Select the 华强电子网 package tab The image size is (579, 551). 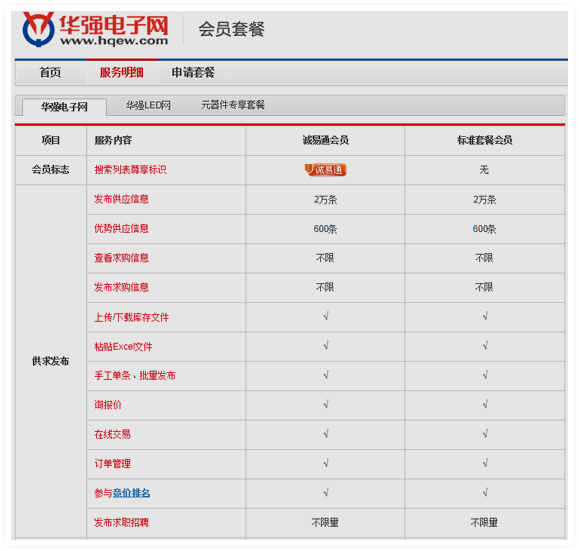coord(64,107)
